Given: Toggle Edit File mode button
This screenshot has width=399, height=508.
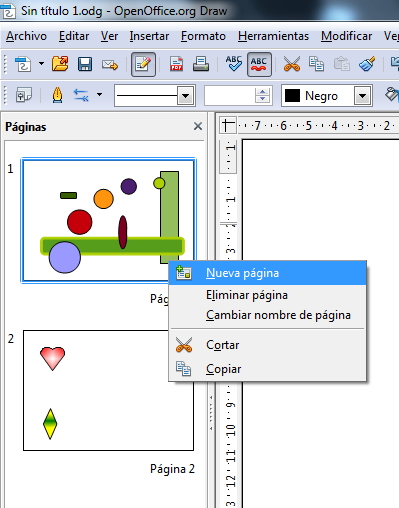Looking at the screenshot, I should [143, 64].
